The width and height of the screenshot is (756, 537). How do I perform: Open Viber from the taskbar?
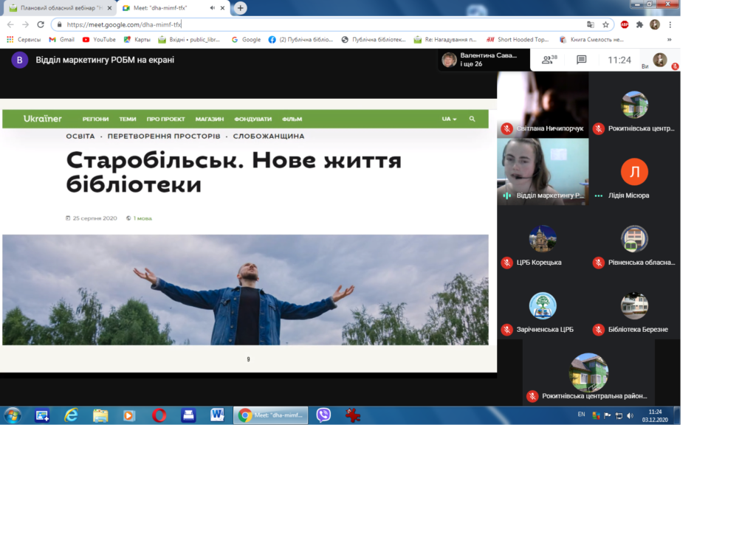[323, 415]
